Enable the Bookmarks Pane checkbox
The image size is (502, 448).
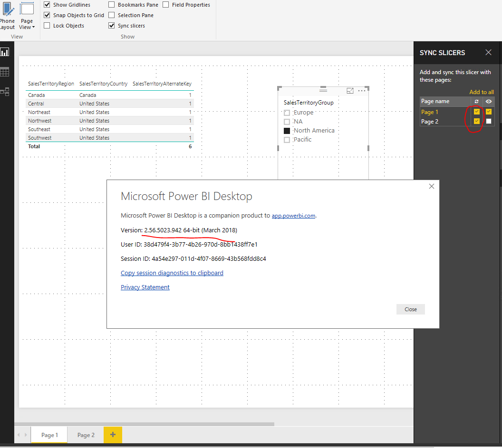111,4
